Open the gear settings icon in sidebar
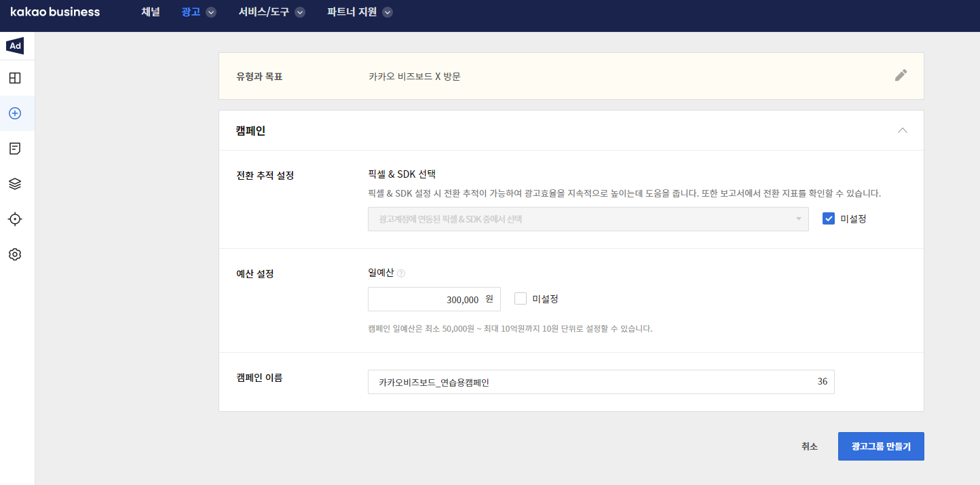This screenshot has height=485, width=980. 15,254
